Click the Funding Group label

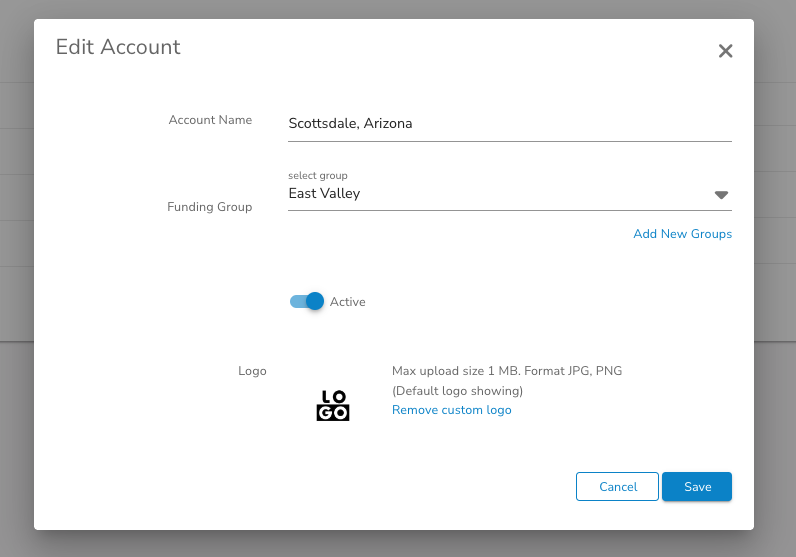click(210, 207)
